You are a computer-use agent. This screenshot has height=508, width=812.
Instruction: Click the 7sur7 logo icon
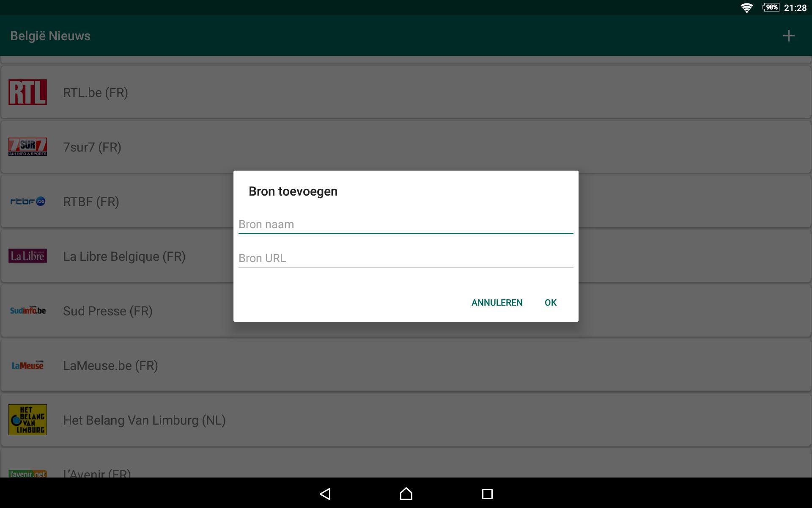(28, 147)
